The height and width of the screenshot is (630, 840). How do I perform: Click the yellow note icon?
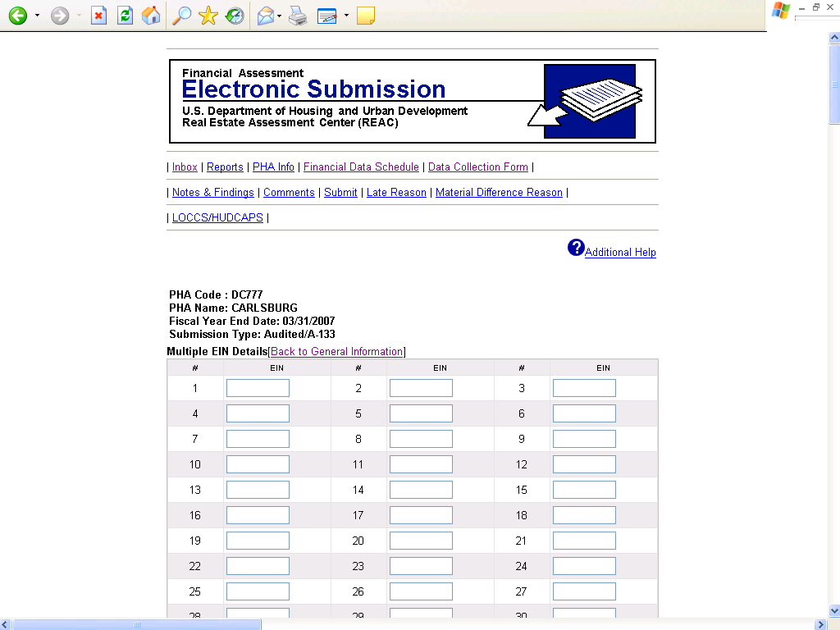[x=365, y=16]
